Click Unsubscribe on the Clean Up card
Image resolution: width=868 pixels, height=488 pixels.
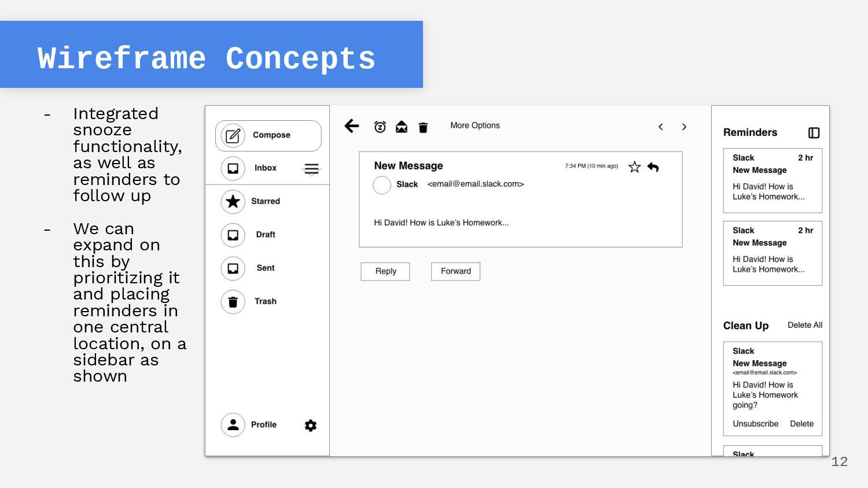coord(756,424)
